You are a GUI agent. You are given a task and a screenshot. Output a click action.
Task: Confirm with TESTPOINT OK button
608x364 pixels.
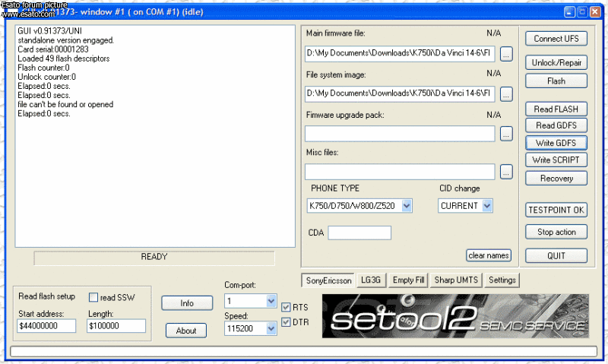[x=556, y=210]
